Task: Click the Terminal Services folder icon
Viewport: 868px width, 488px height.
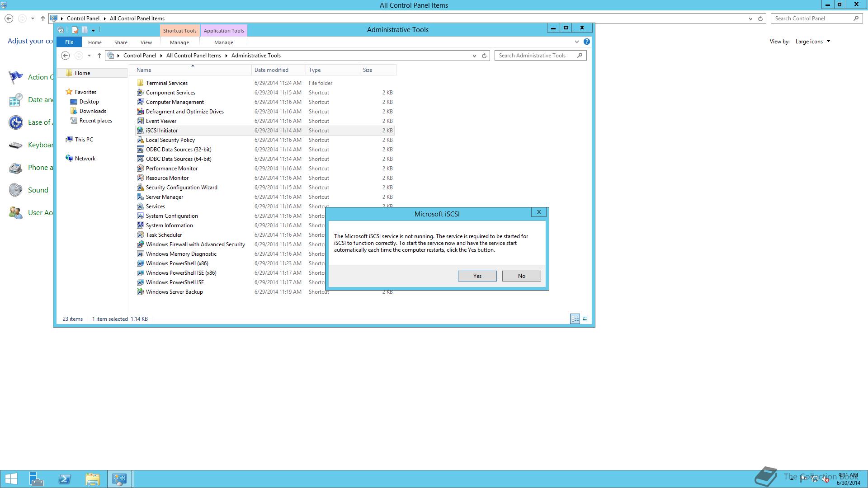Action: (140, 83)
